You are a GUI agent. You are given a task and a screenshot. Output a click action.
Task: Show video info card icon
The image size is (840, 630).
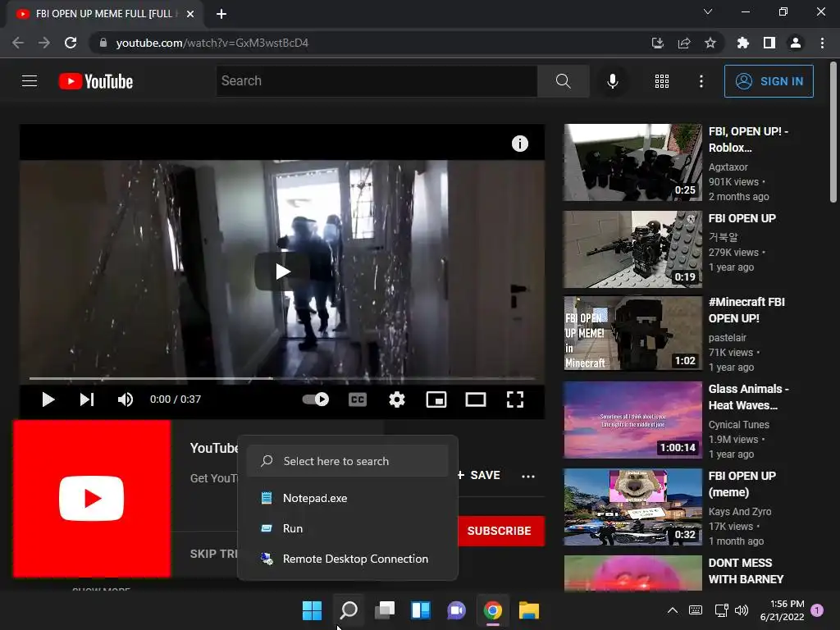[519, 144]
